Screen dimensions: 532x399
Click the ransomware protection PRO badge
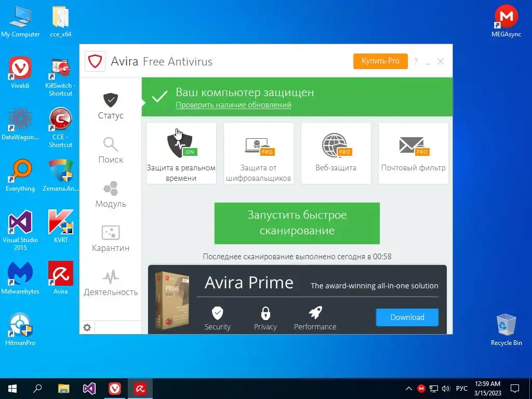pos(267,152)
